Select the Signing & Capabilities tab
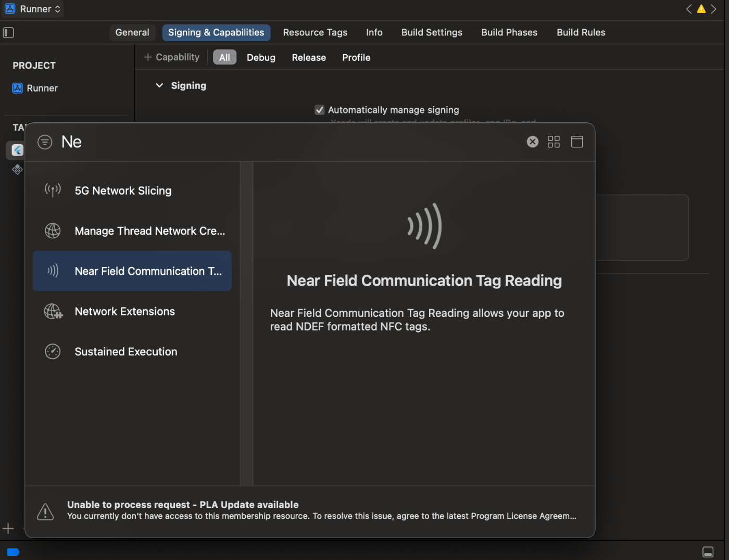729x560 pixels. point(216,32)
